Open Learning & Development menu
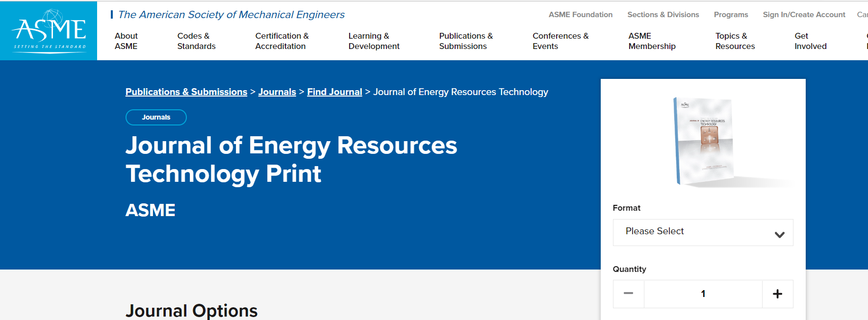868x320 pixels. [x=374, y=41]
